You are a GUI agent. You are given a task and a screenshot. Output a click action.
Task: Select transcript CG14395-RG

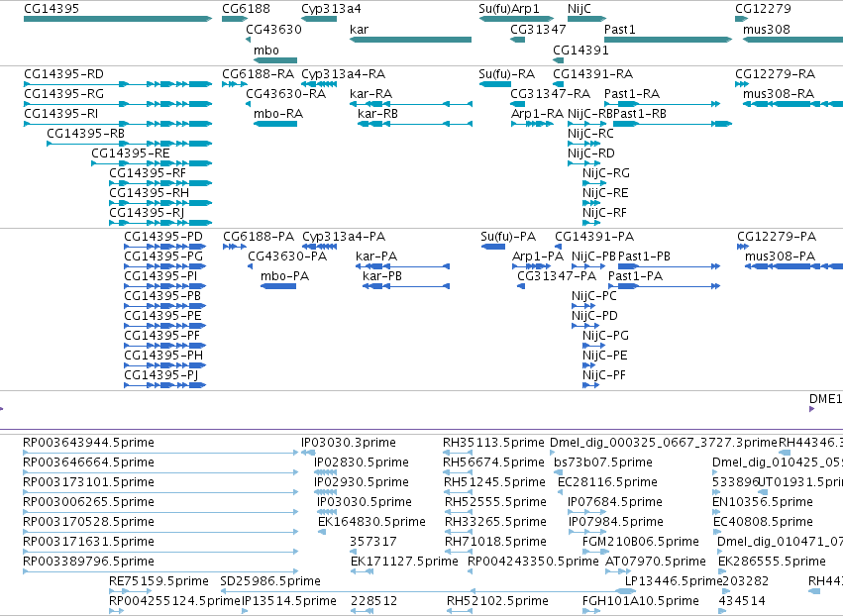pyautogui.click(x=64, y=93)
